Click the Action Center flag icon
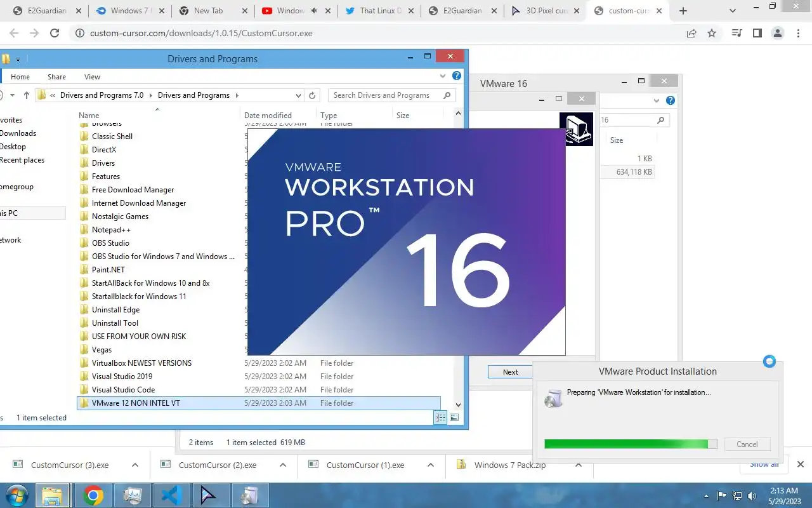 (722, 496)
